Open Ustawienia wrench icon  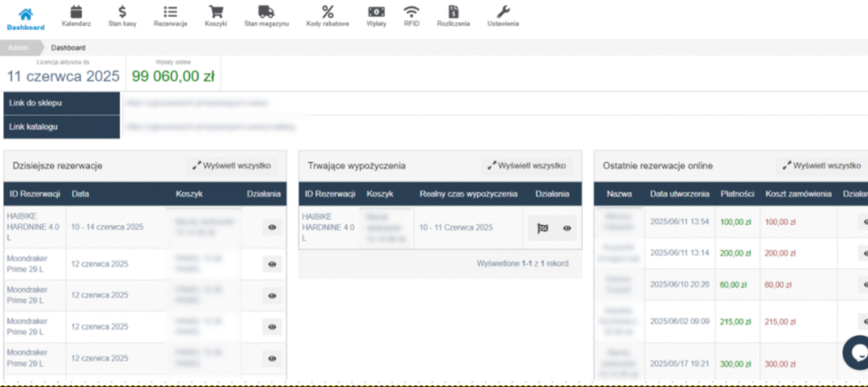(x=503, y=13)
